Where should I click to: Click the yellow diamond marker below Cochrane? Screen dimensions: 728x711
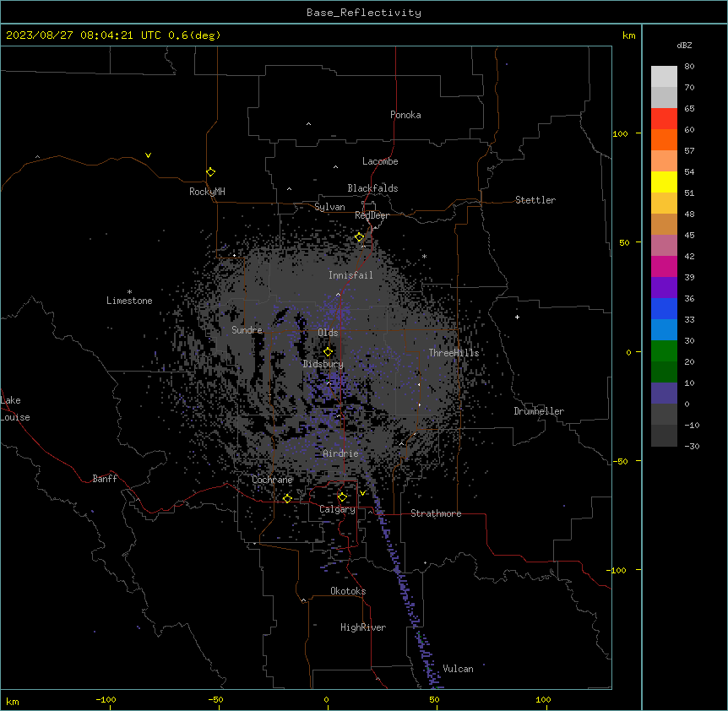point(287,498)
